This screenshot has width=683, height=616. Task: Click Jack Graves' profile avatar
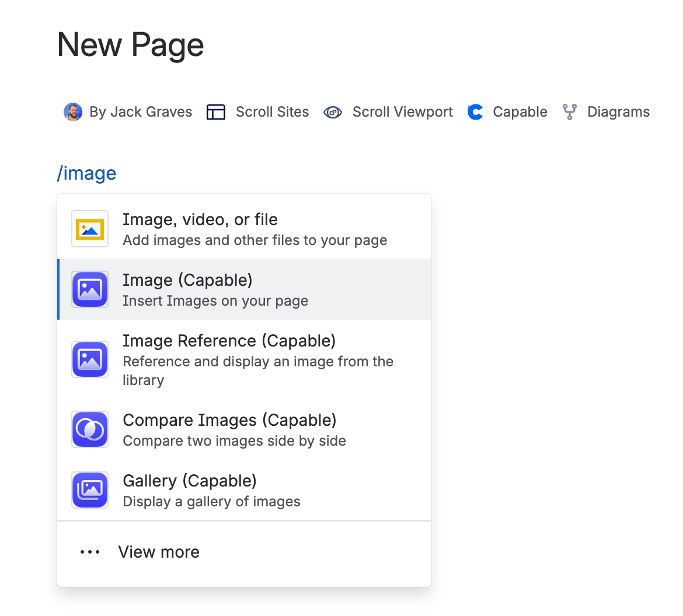(72, 112)
